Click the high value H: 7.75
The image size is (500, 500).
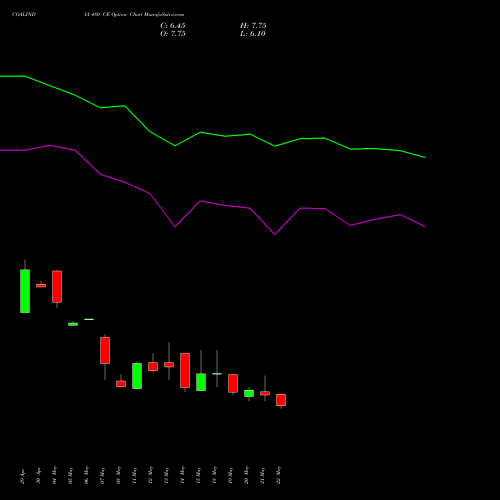pos(253,26)
